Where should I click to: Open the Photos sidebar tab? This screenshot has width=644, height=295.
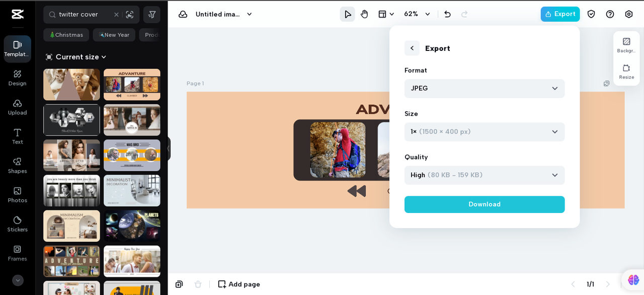[x=18, y=195]
